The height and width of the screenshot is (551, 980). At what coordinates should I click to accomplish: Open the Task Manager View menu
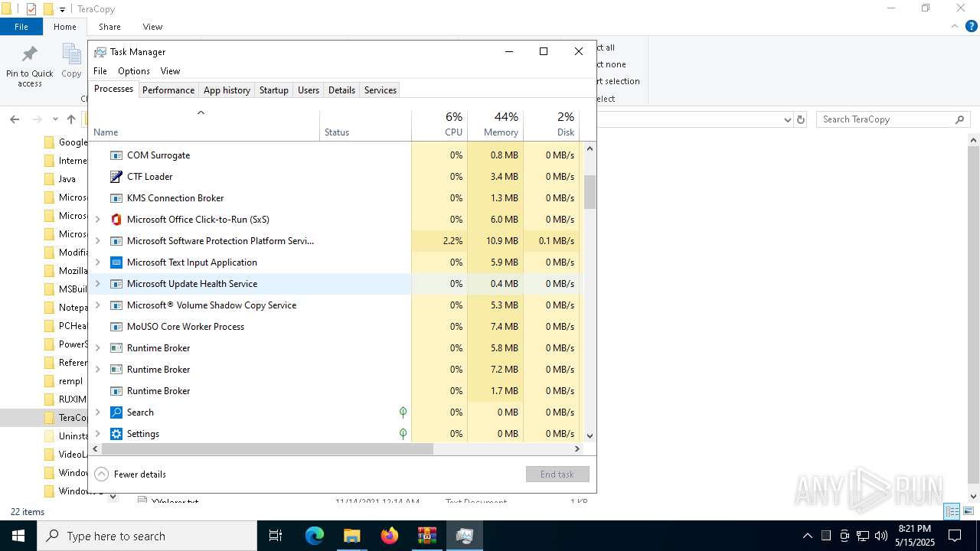pos(170,71)
